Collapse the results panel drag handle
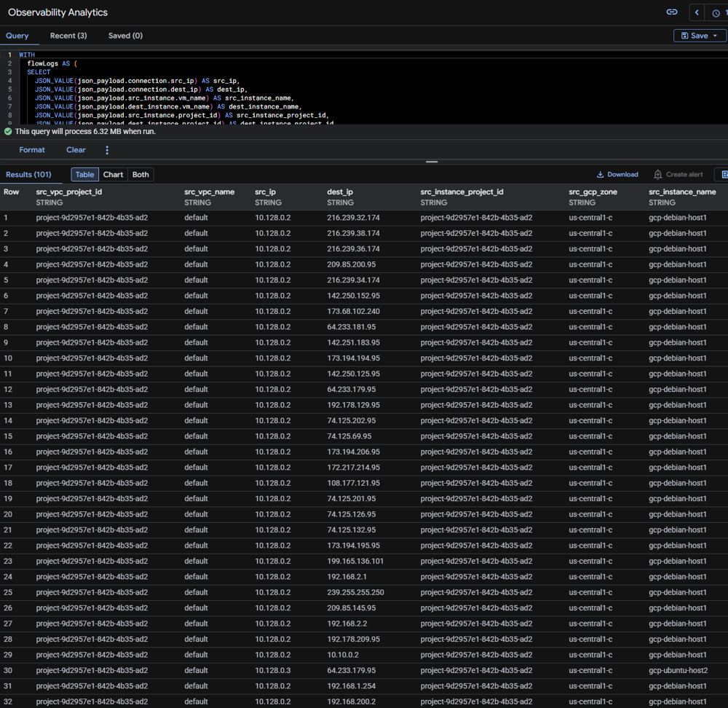 click(x=431, y=162)
